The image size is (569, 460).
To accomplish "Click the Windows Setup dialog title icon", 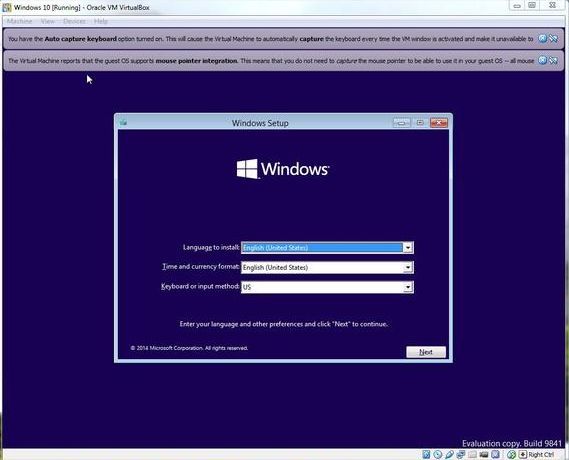I will 123,123.
